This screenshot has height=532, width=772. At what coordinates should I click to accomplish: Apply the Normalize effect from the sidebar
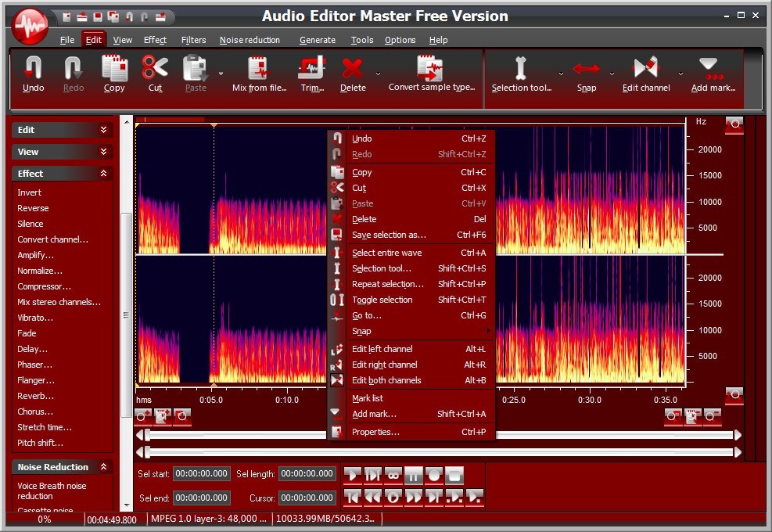click(39, 271)
